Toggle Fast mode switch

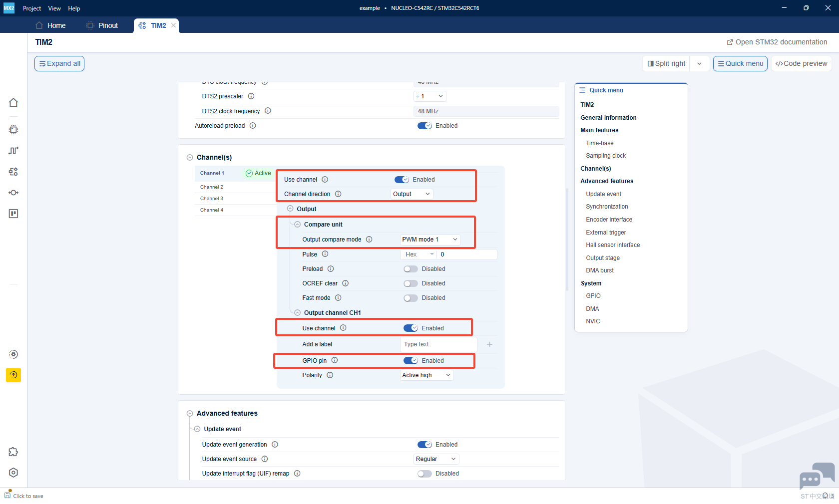coord(411,298)
